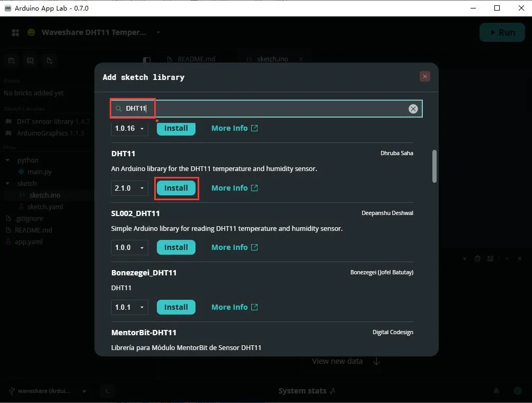
Task: Select the MentorBit-DHT11 library title
Action: pos(144,333)
